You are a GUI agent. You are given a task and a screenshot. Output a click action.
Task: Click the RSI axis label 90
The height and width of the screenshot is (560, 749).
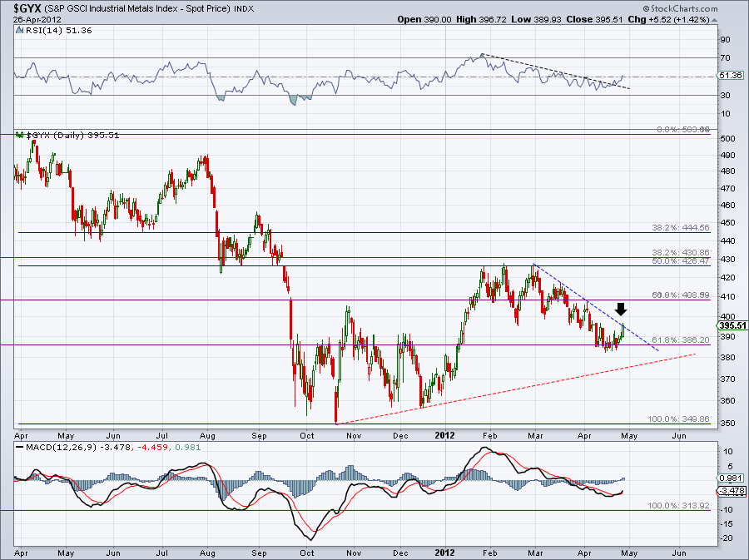coord(725,40)
